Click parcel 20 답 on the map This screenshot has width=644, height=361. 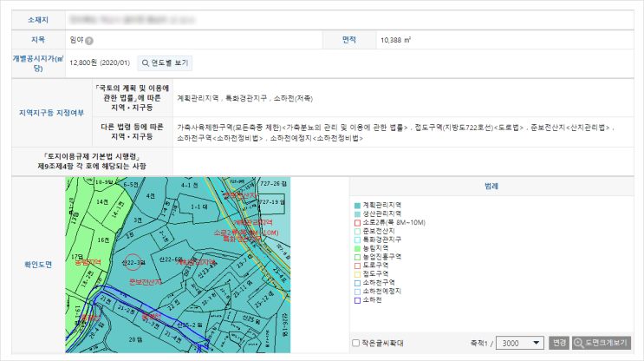click(x=135, y=339)
